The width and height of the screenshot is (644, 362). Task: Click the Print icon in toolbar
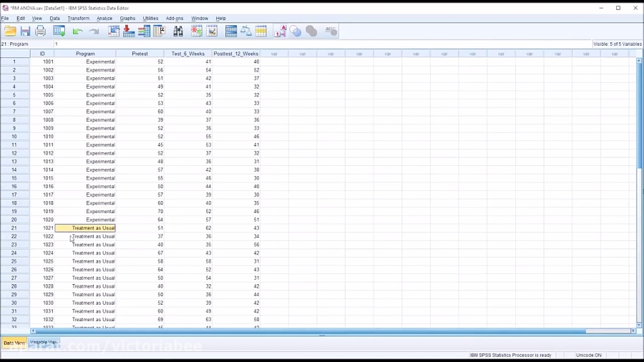40,31
